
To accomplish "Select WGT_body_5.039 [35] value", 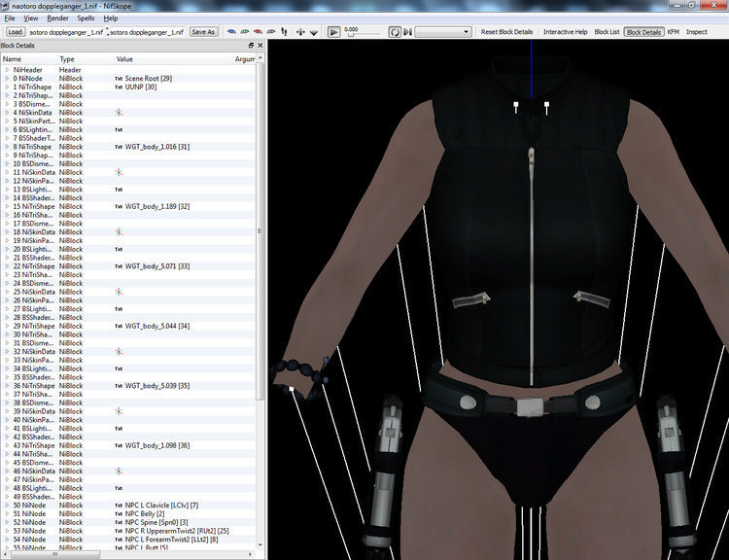I will point(157,386).
